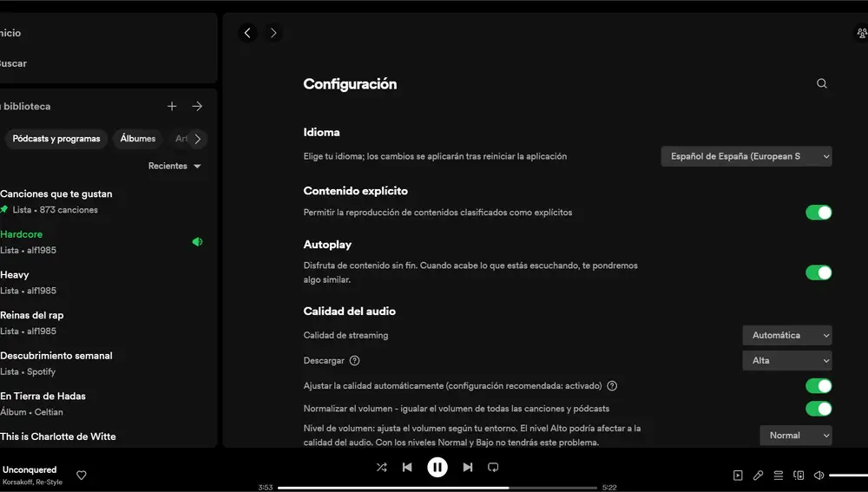Select the Álbumes filter chip
The height and width of the screenshot is (492, 868).
click(x=137, y=139)
